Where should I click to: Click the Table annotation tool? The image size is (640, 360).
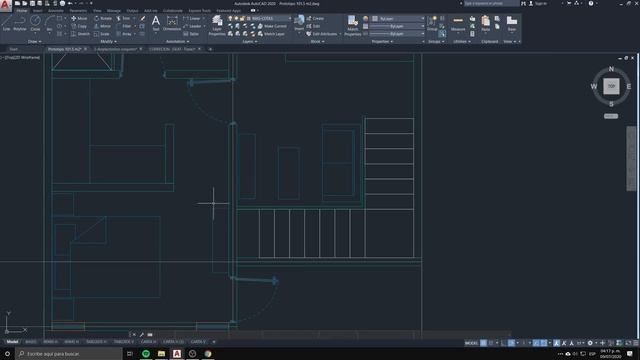[x=191, y=34]
